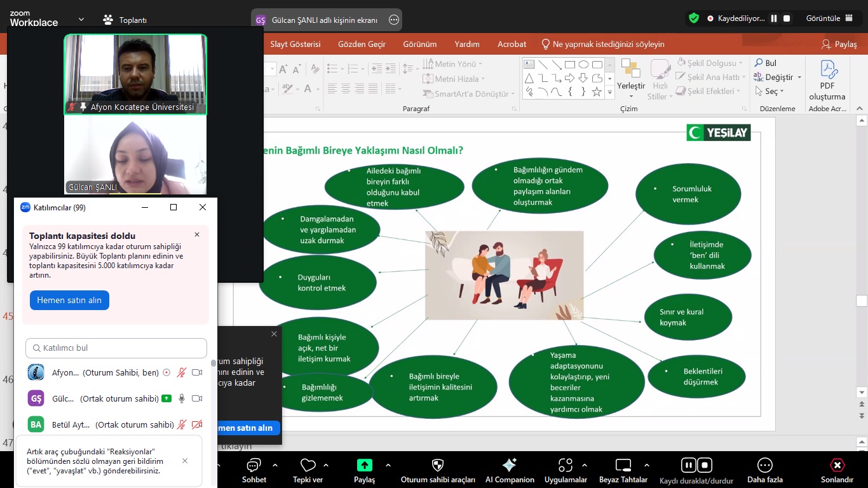Collapse the PowerPoint ribbon arrow

click(860, 109)
